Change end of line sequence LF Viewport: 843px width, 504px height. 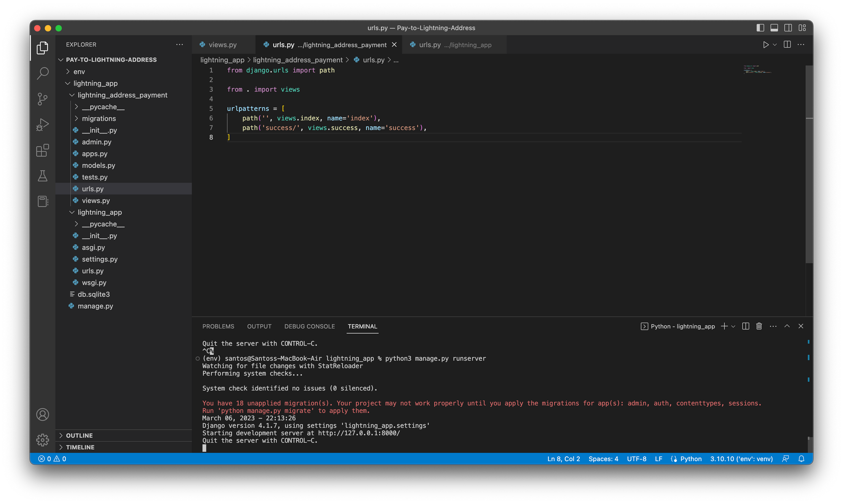[658, 459]
